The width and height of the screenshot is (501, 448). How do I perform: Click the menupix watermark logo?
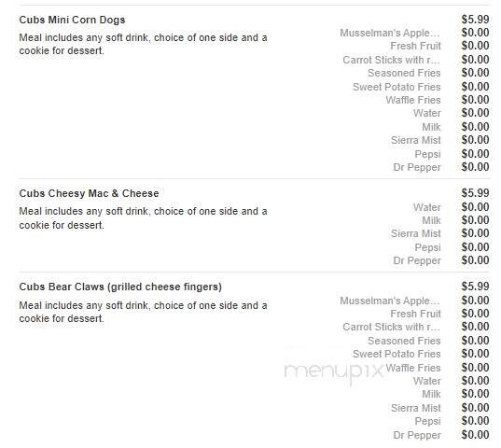click(333, 372)
